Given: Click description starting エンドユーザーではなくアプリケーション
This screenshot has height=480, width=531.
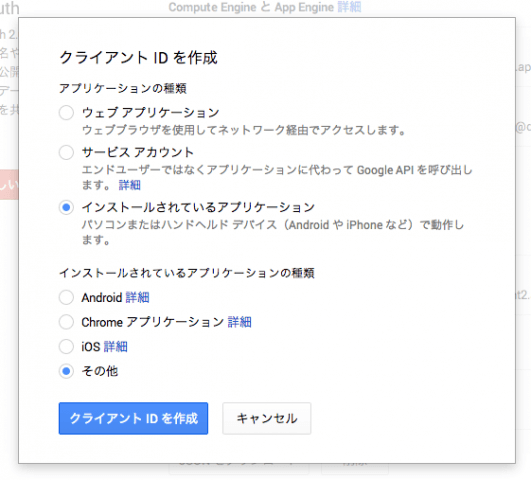Looking at the screenshot, I should click(x=277, y=177).
